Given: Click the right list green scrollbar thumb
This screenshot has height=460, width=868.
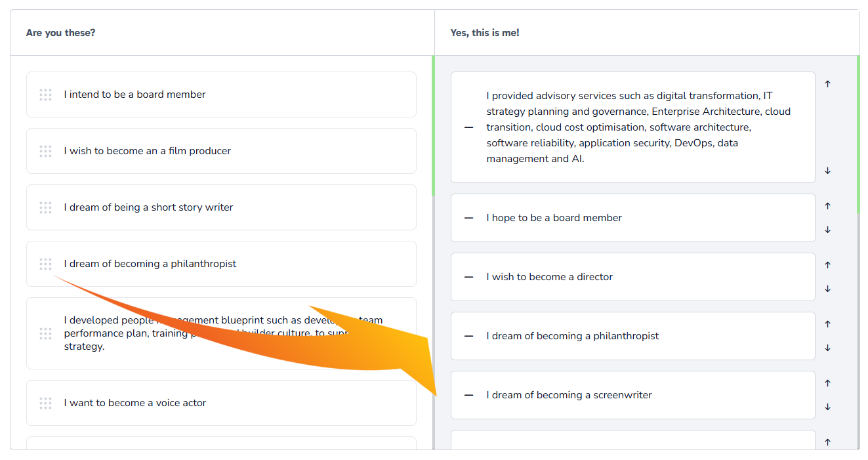Looking at the screenshot, I should (x=858, y=135).
